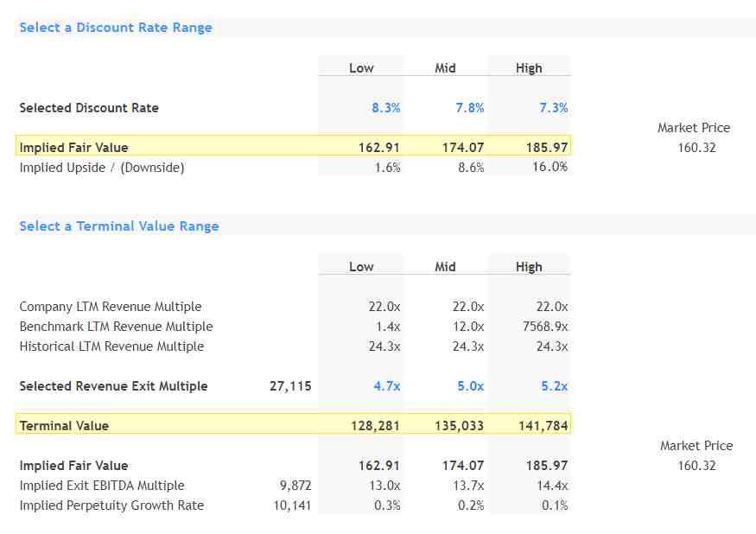This screenshot has height=534, width=756.
Task: Select the Historical LTM Revenue Multiple label
Action: click(x=111, y=346)
